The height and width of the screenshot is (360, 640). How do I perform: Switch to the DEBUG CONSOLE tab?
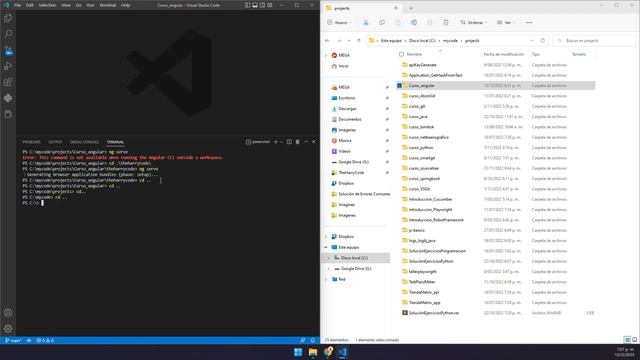pos(84,142)
